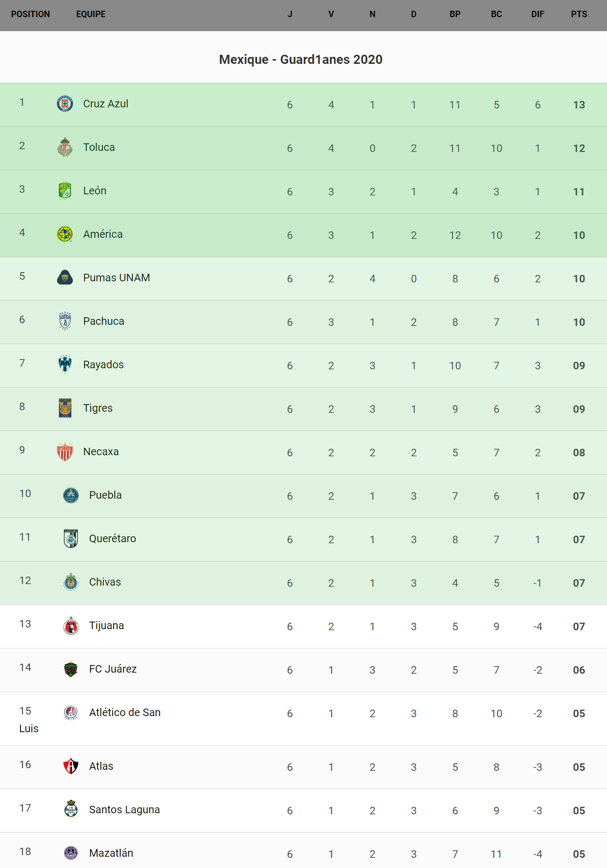Click the León green crest icon
The image size is (607, 868).
point(65,191)
